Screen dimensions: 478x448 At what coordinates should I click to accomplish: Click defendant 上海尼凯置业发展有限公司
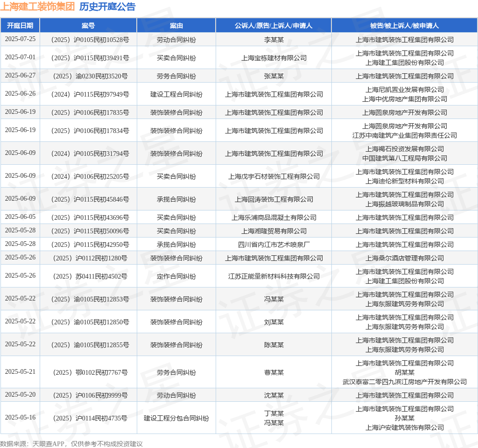[405, 90]
